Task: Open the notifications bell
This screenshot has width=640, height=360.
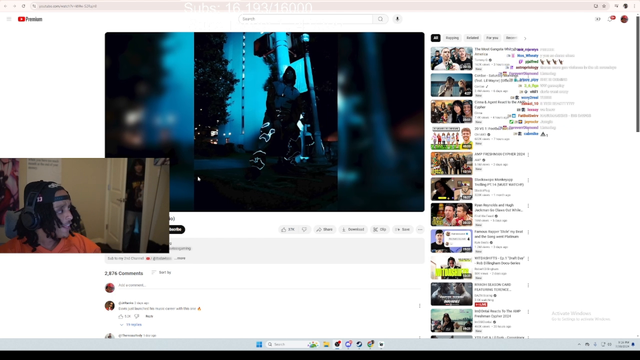Action: (611, 19)
